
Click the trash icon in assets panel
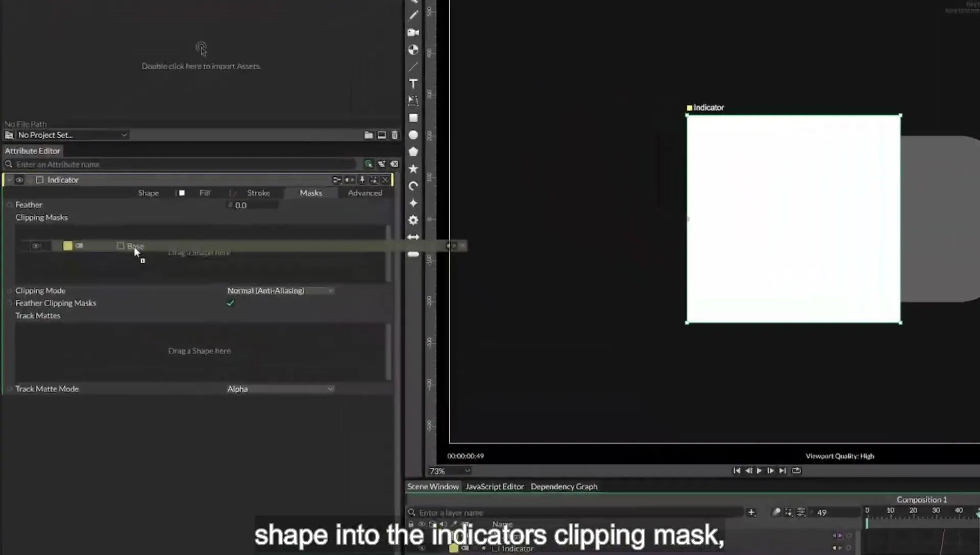395,135
